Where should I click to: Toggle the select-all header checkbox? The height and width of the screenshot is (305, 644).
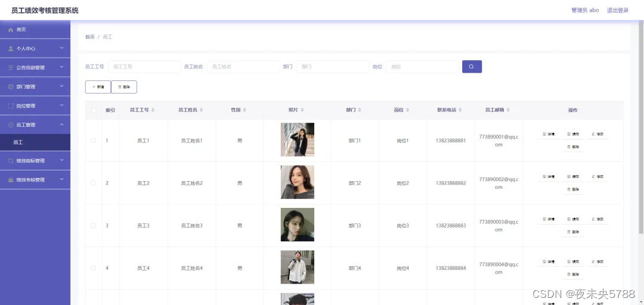[x=94, y=110]
